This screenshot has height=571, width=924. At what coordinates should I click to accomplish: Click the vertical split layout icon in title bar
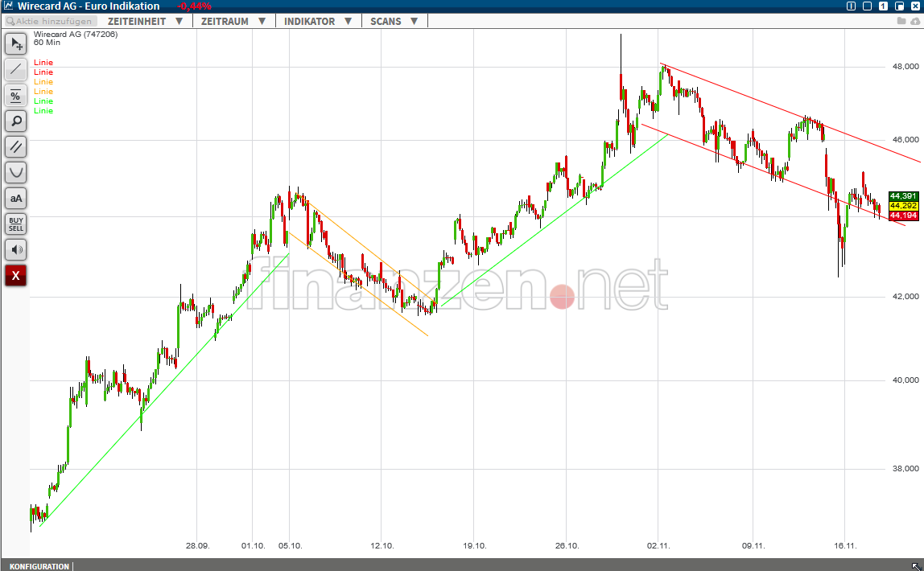coord(851,6)
